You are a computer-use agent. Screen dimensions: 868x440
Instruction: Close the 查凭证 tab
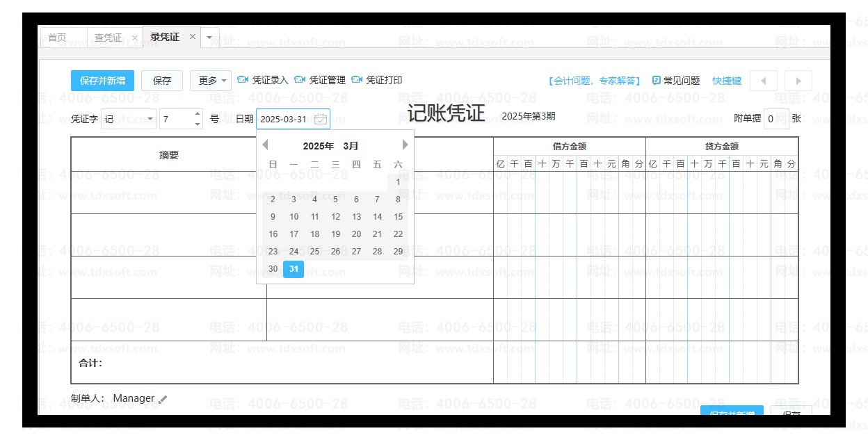coord(135,38)
